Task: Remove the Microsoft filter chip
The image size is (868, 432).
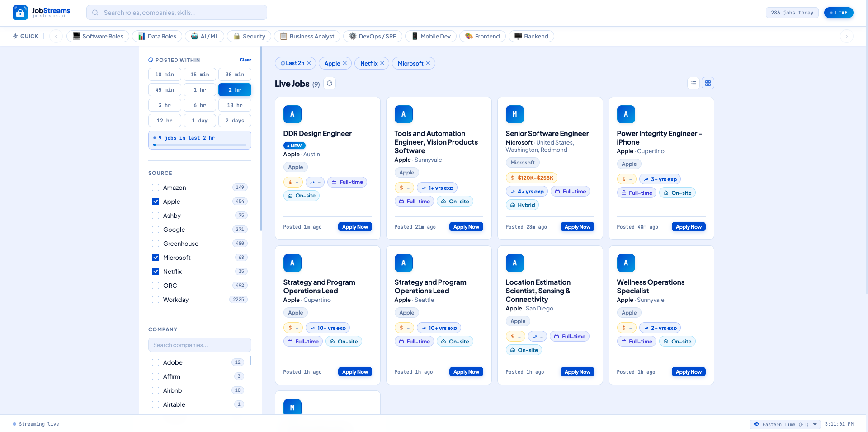Action: (428, 63)
